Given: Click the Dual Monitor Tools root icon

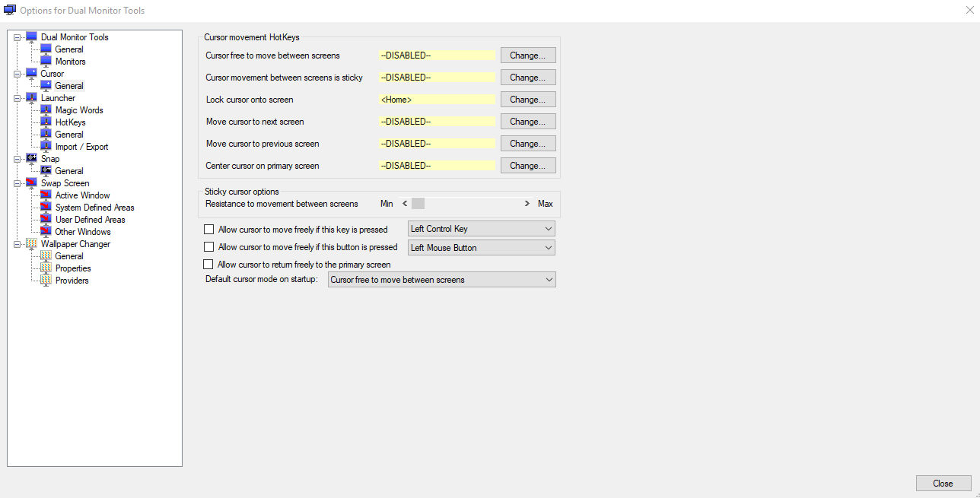Looking at the screenshot, I should pyautogui.click(x=31, y=37).
